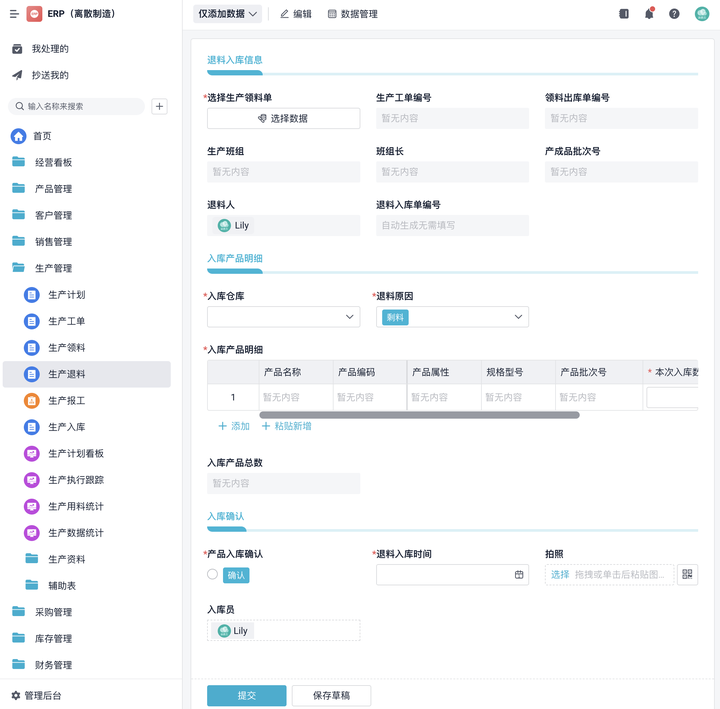Switch to the 数据管理 tab
720x709 pixels.
coord(353,14)
